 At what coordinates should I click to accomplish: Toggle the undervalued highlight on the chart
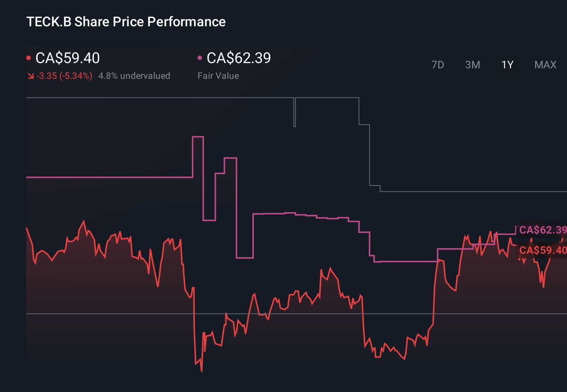pyautogui.click(x=134, y=75)
